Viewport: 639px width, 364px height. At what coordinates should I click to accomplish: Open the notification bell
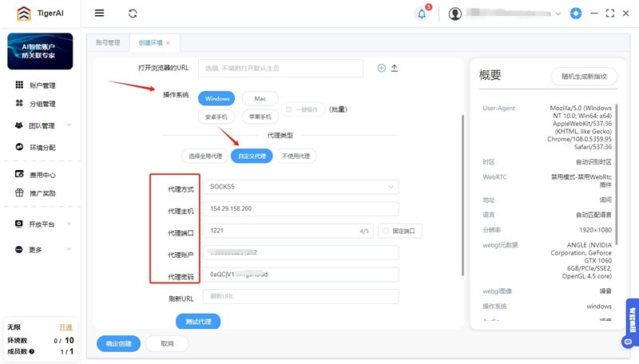pos(422,14)
